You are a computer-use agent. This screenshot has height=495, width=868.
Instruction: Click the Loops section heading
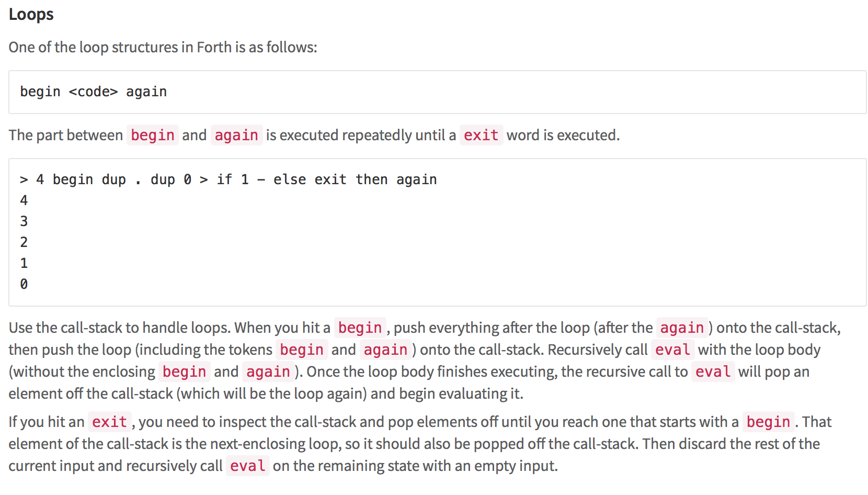click(x=31, y=15)
